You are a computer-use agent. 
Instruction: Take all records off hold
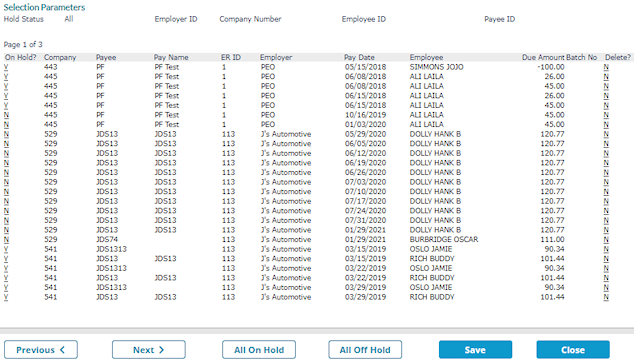click(365, 350)
